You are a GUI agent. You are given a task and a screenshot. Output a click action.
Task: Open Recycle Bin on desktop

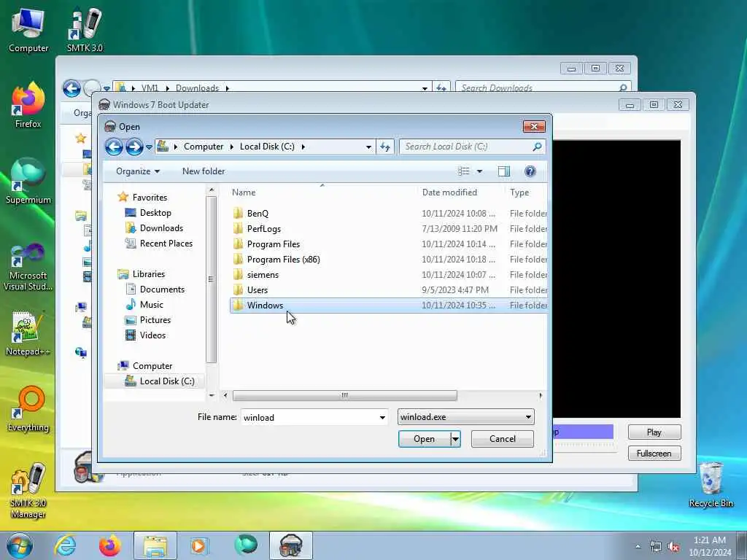click(x=711, y=485)
